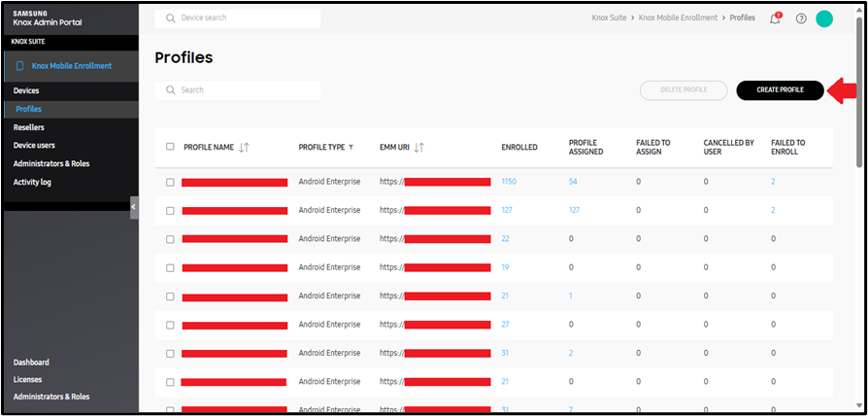
Task: Open the 19 enrolled devices link
Action: tap(505, 267)
